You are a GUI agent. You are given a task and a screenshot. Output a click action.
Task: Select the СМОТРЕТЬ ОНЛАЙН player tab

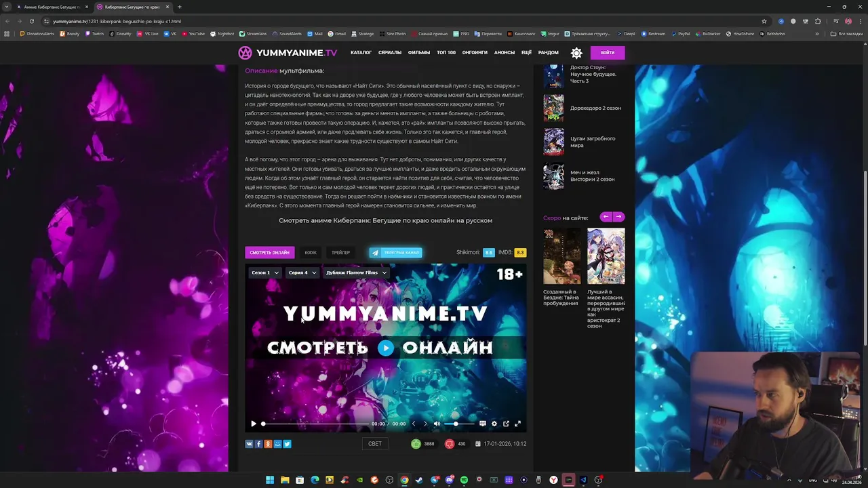270,253
